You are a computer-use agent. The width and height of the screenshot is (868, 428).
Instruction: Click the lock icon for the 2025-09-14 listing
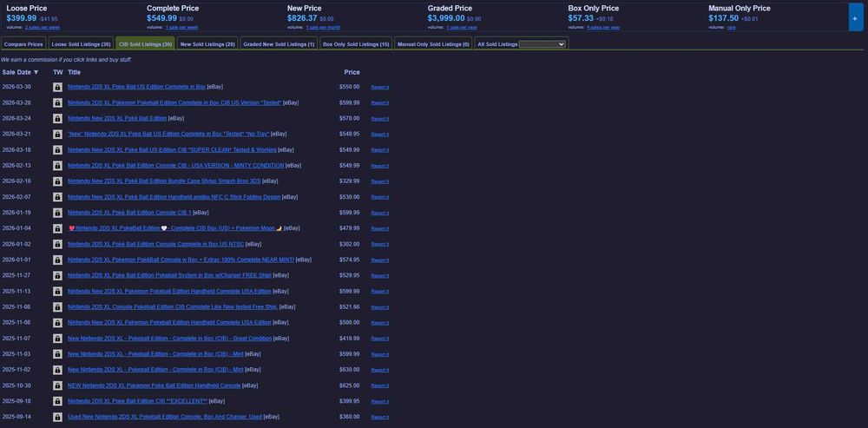tap(57, 417)
